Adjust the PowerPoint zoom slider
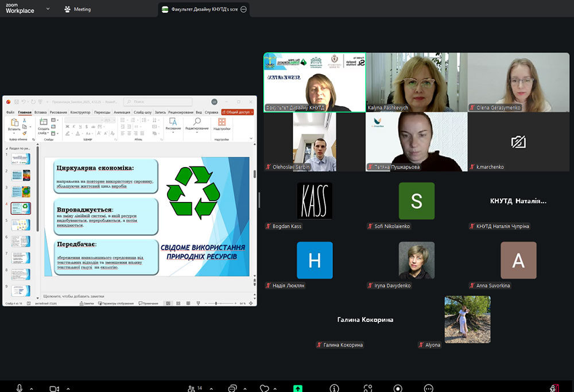 pyautogui.click(x=216, y=303)
